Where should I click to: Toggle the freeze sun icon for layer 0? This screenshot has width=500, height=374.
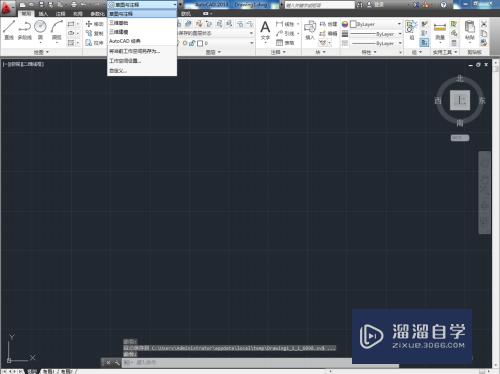pyautogui.click(x=185, y=43)
